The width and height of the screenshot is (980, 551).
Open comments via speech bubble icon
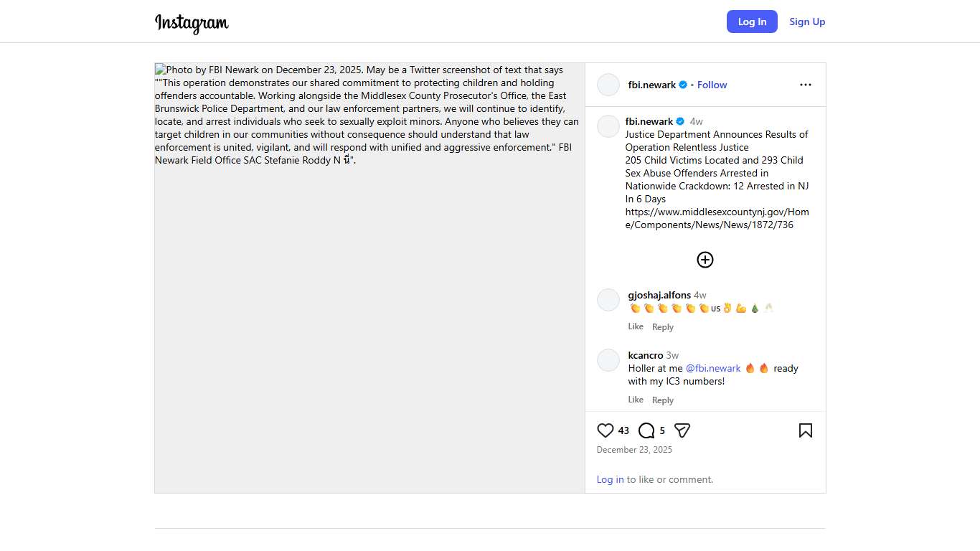(646, 430)
